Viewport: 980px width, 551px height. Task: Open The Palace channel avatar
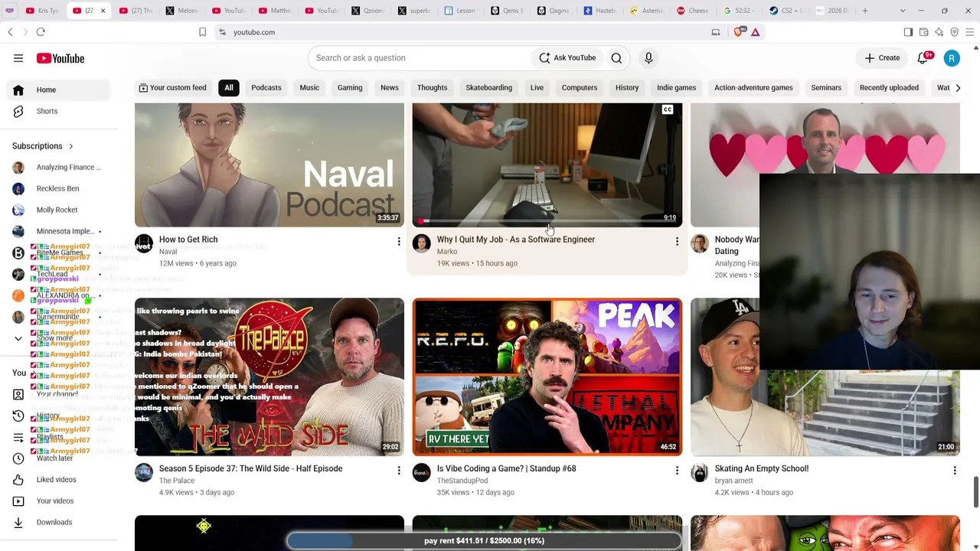(144, 473)
